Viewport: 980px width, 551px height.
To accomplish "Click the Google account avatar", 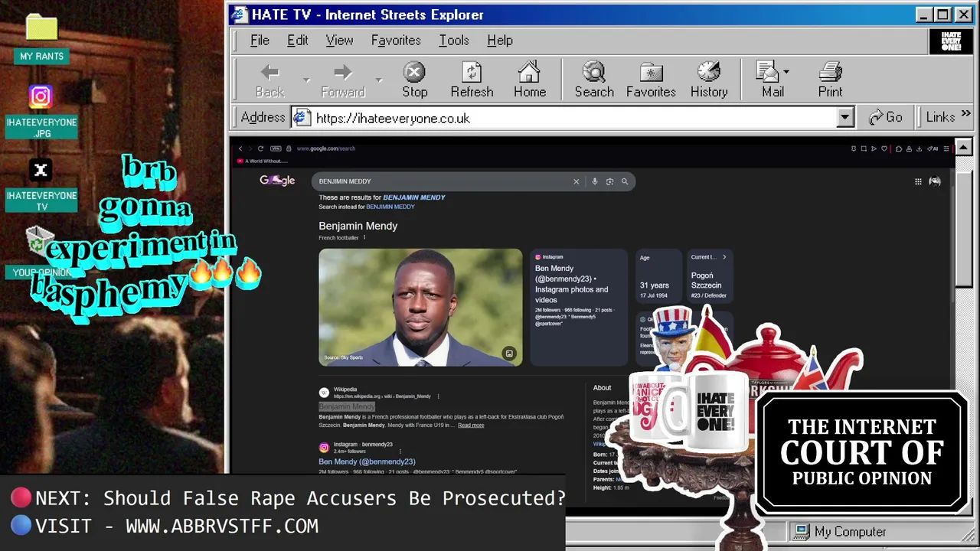I will click(935, 181).
